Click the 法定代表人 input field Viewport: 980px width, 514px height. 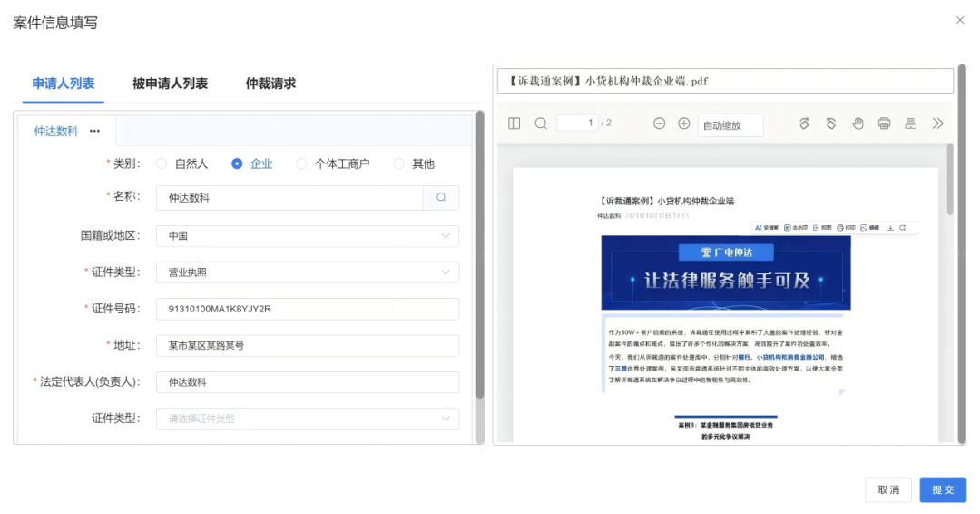(308, 382)
